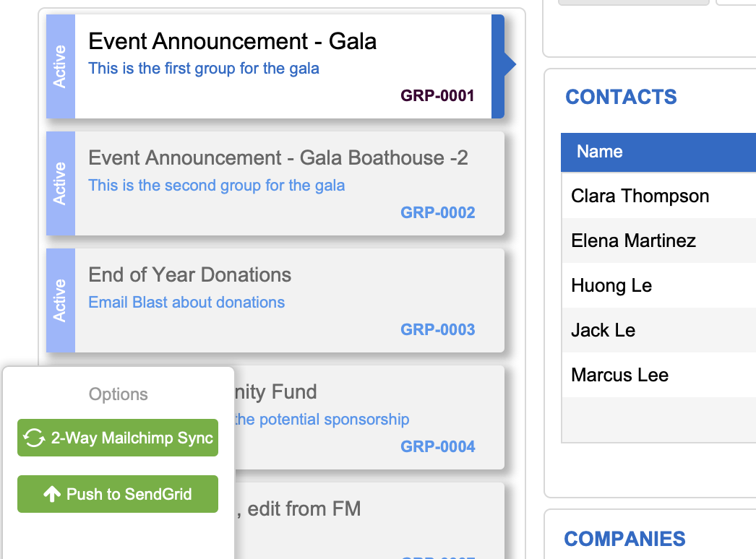
Task: Push the group to SendGrid
Action: coord(118,494)
